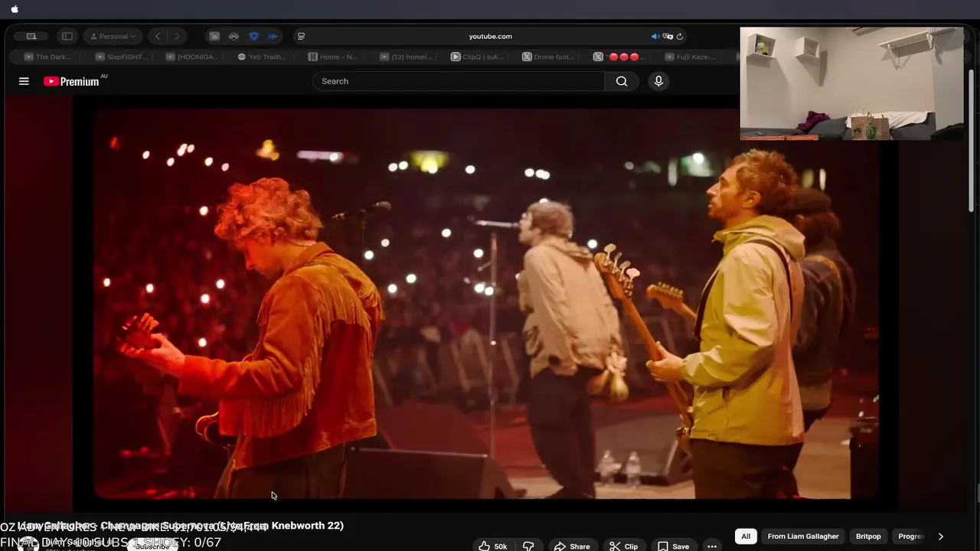Click the page vertical scrollbar

(972, 140)
